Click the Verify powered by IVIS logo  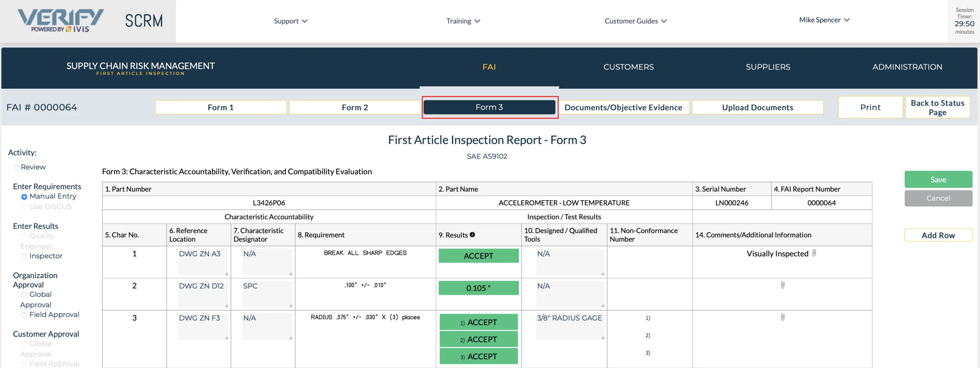[x=60, y=21]
